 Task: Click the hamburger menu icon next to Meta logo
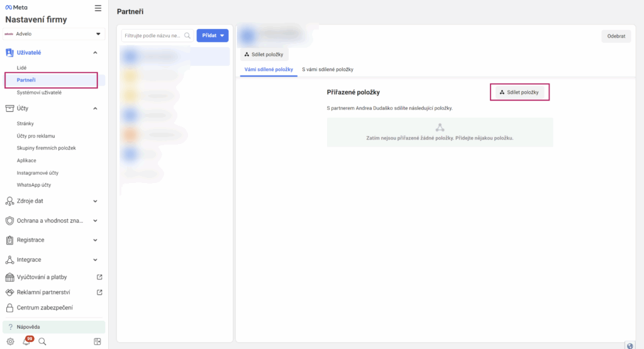(x=97, y=8)
